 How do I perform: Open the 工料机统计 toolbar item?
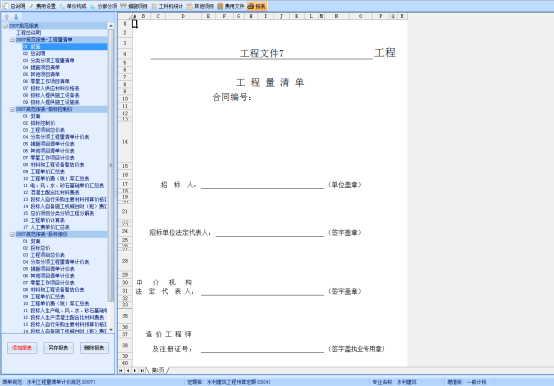(167, 6)
